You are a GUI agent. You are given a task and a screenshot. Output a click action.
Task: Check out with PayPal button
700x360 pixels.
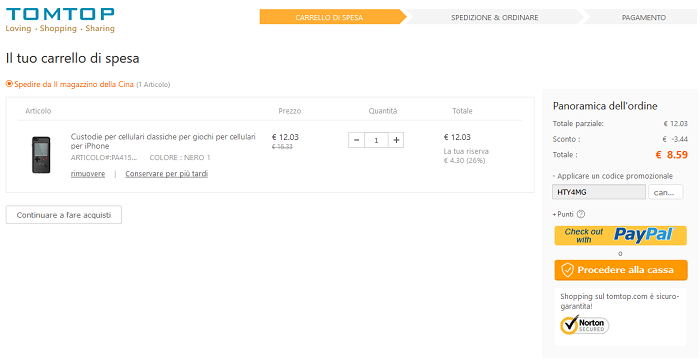click(621, 235)
